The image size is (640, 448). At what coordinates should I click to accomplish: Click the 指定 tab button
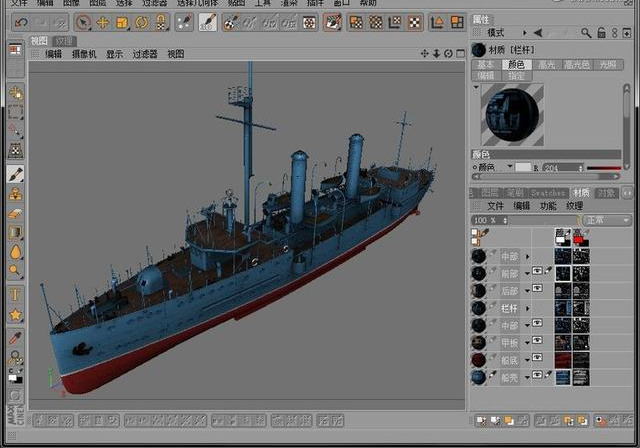[516, 75]
